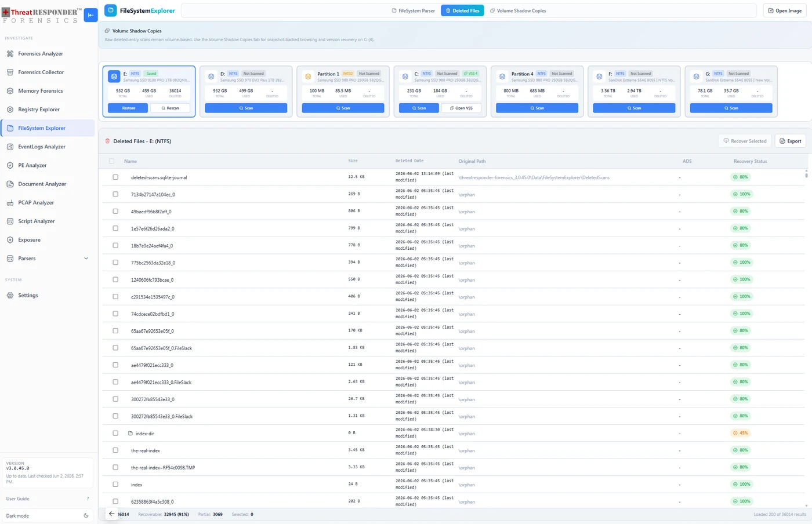This screenshot has height=524, width=812.
Task: Click the ThreatResponder Forensics logo
Action: (x=42, y=16)
